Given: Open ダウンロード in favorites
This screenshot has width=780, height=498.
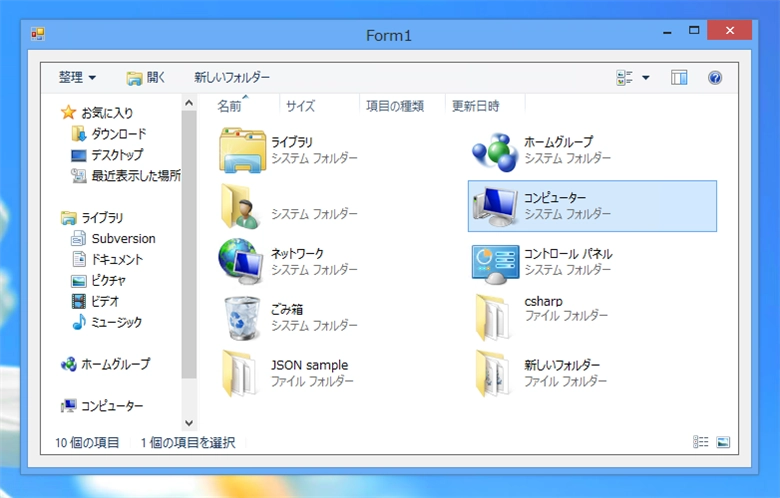Looking at the screenshot, I should click(x=118, y=134).
